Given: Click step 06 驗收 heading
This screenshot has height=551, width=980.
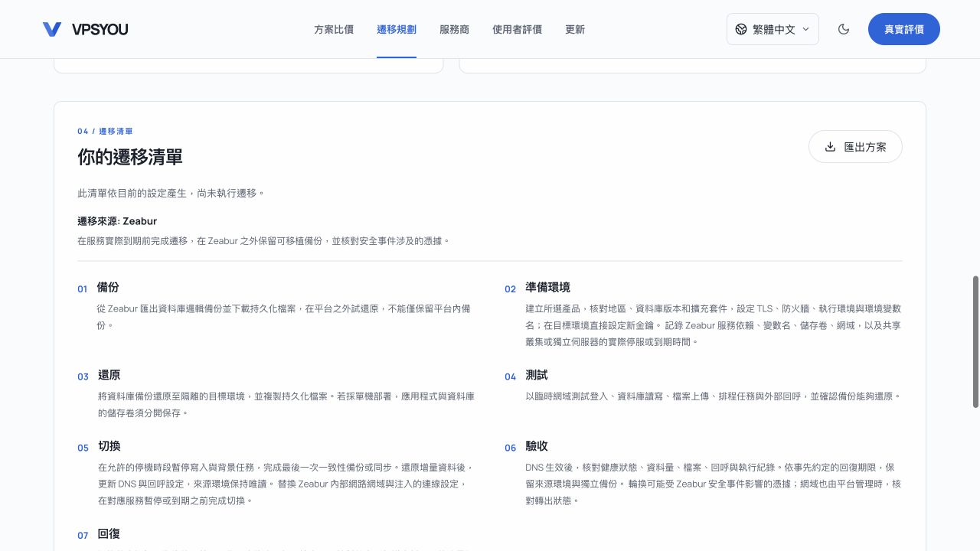Looking at the screenshot, I should [537, 446].
